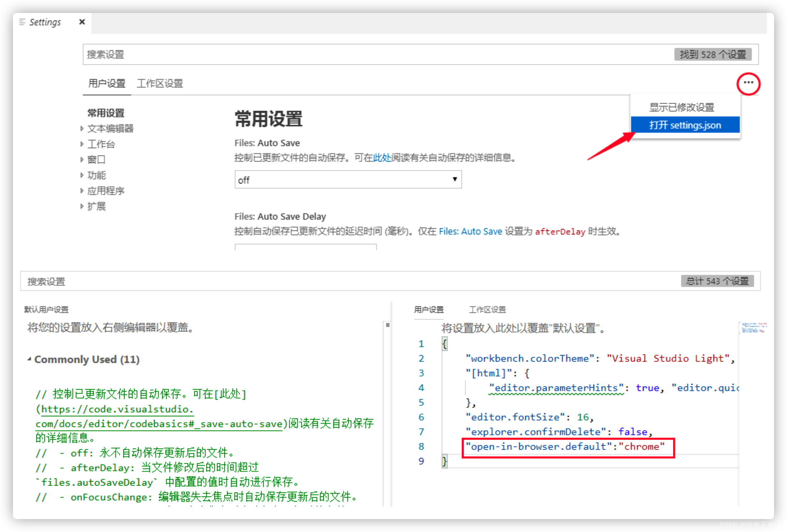The image size is (787, 532).
Task: Open the Files Auto Save dropdown
Action: (x=348, y=180)
